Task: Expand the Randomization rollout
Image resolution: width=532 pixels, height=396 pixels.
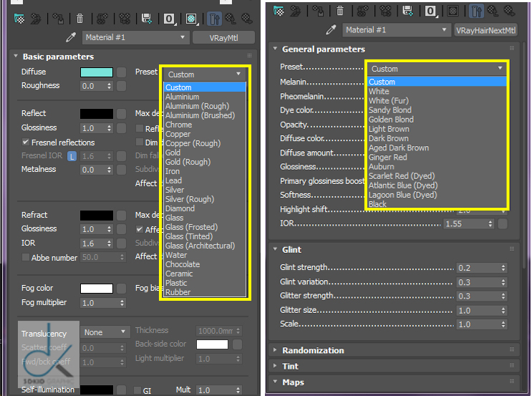Action: point(313,350)
